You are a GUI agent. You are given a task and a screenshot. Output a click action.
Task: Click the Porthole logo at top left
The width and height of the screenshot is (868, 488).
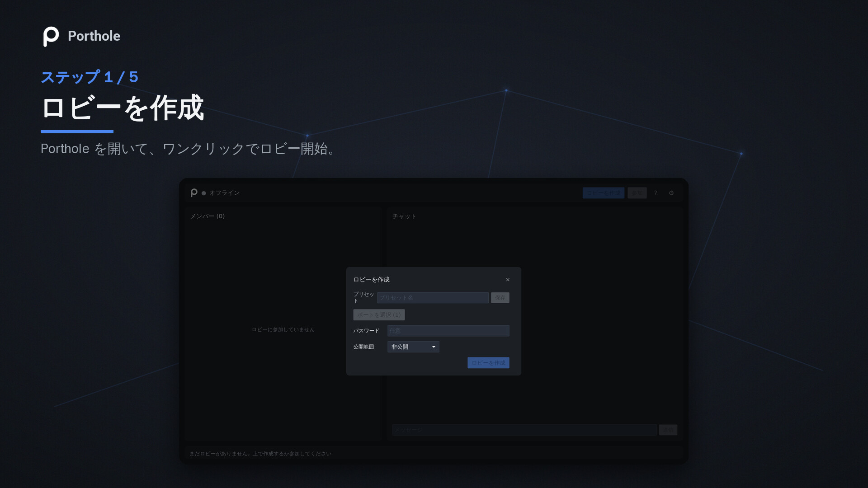pos(51,36)
